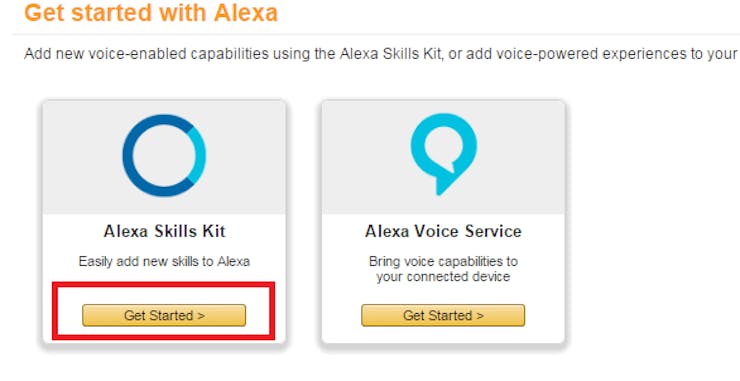Start the Alexa Skills Kit with Get Started
The image size is (740, 381).
click(164, 315)
